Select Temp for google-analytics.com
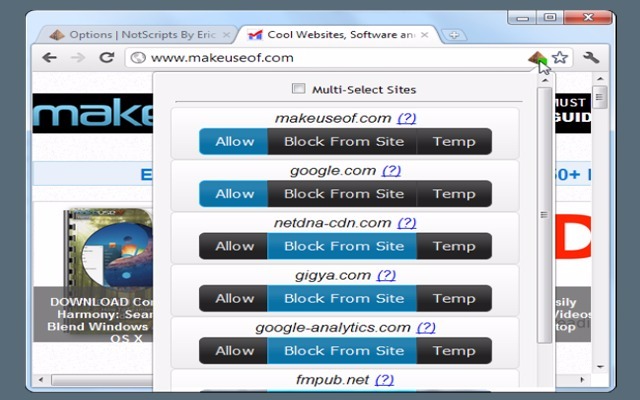 point(454,350)
